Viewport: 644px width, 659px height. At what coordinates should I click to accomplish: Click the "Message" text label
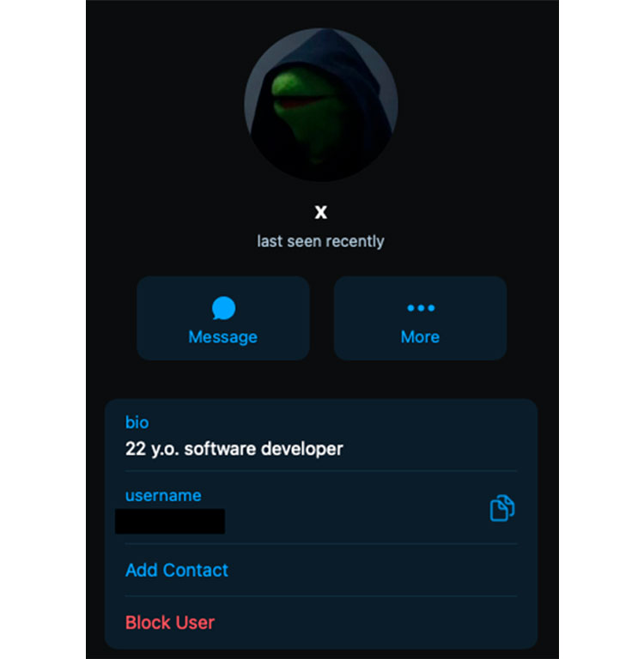click(x=223, y=337)
